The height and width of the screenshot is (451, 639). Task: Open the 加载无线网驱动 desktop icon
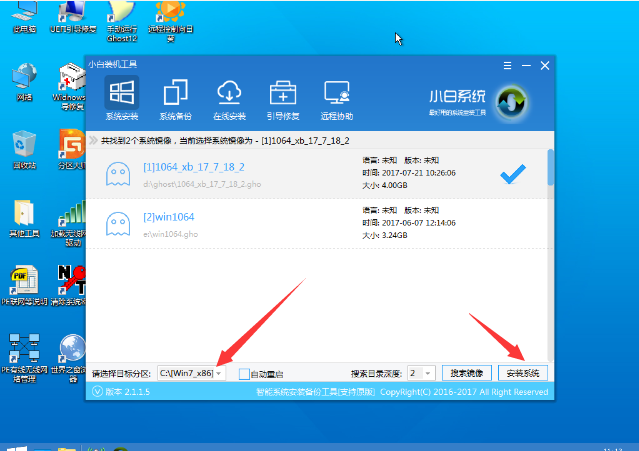click(x=68, y=223)
